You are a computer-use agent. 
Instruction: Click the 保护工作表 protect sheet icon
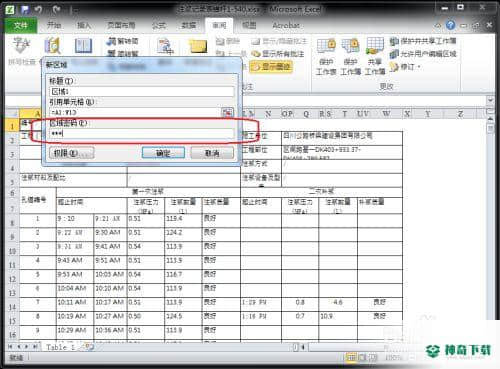click(326, 56)
